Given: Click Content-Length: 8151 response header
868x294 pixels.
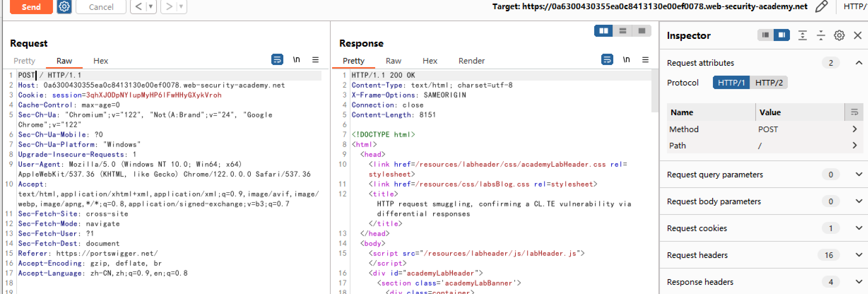Looking at the screenshot, I should click(394, 114).
